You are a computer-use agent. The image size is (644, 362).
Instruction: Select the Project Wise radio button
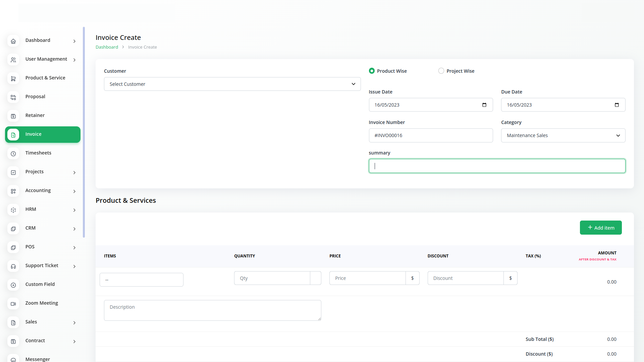(441, 71)
